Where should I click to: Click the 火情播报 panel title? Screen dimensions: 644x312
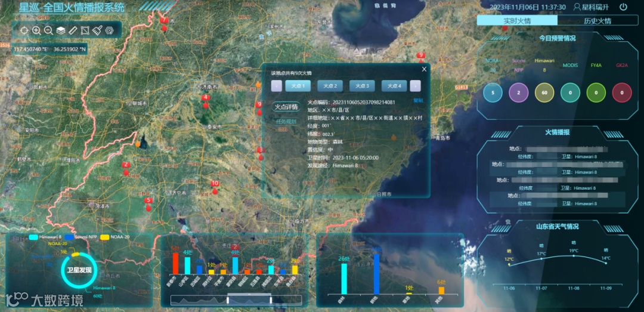pos(558,132)
